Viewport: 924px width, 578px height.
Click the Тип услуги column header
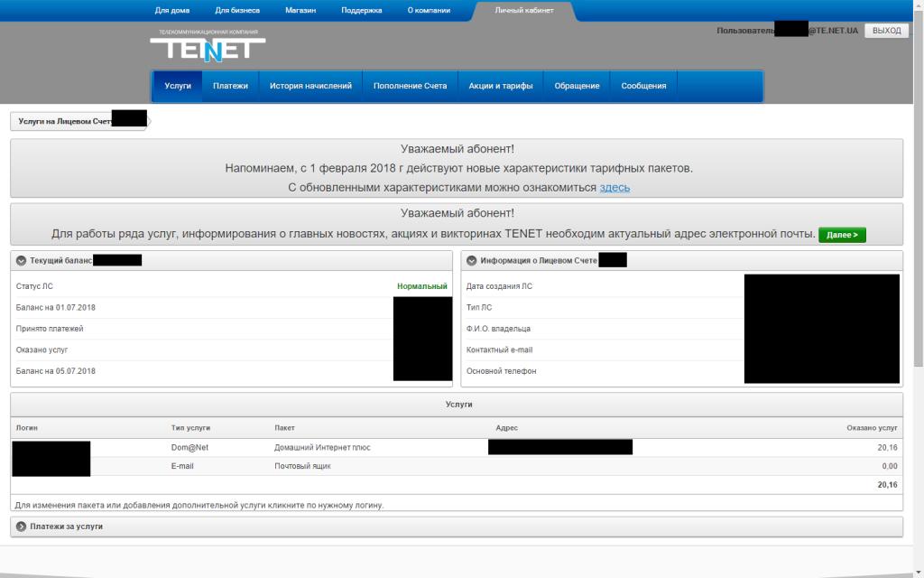click(x=190, y=428)
